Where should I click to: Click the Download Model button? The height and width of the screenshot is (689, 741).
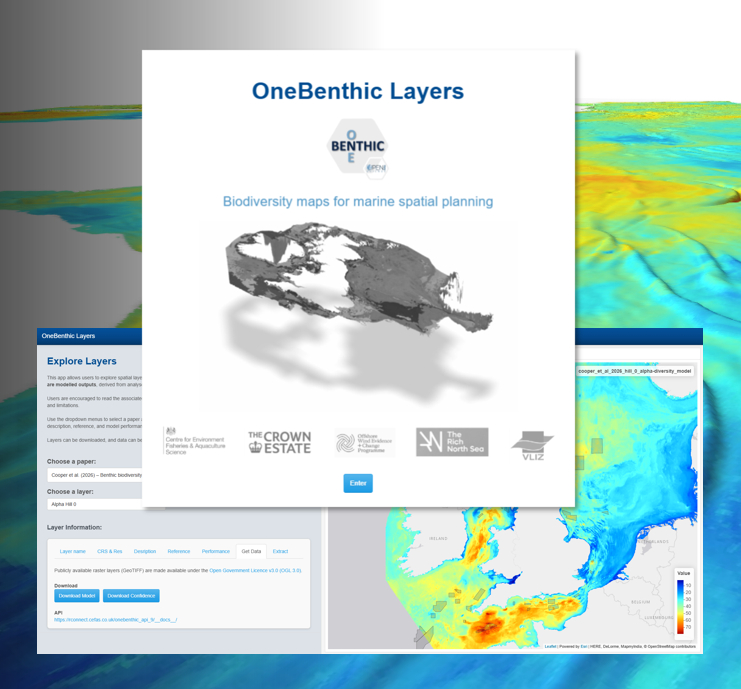[77, 596]
